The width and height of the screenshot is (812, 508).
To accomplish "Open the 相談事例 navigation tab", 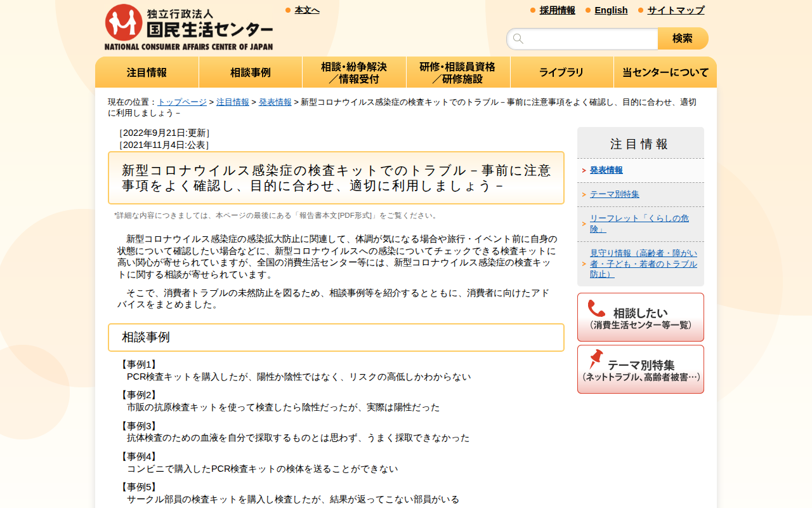I will pyautogui.click(x=251, y=72).
